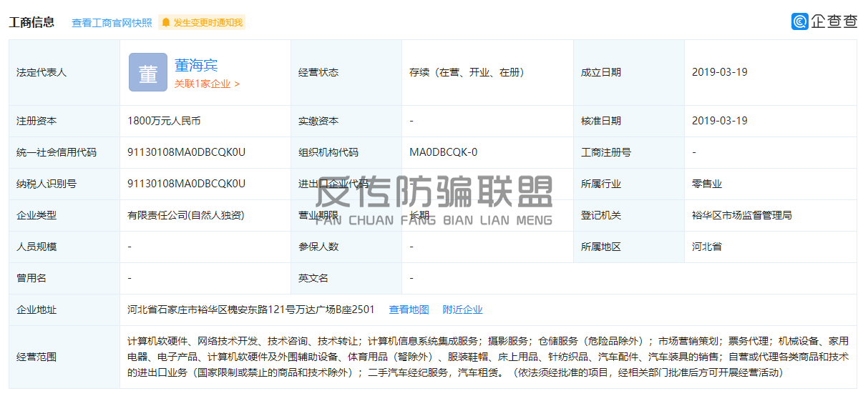The image size is (868, 401).
Task: Expand 关联1家企业 related companies
Action: pyautogui.click(x=207, y=84)
